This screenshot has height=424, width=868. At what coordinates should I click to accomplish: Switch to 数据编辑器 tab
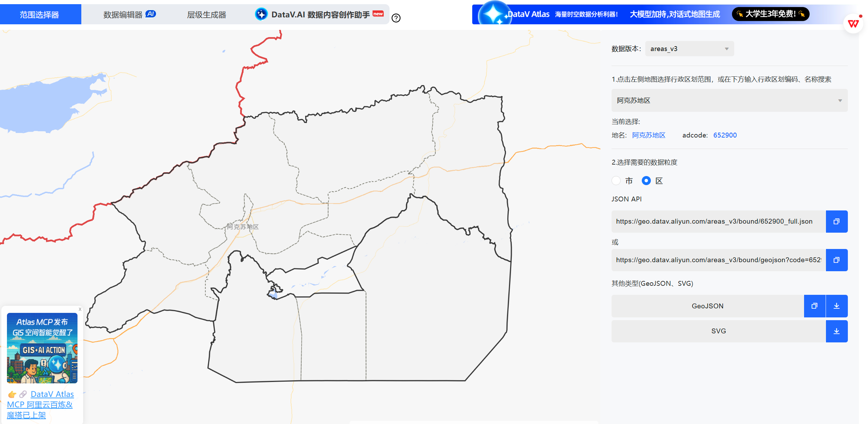point(123,15)
